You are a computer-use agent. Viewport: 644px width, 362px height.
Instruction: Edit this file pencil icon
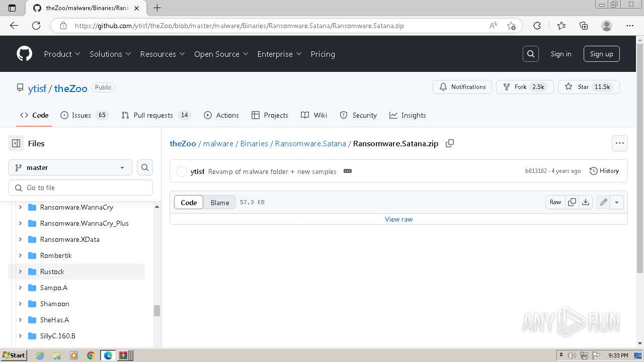(603, 202)
